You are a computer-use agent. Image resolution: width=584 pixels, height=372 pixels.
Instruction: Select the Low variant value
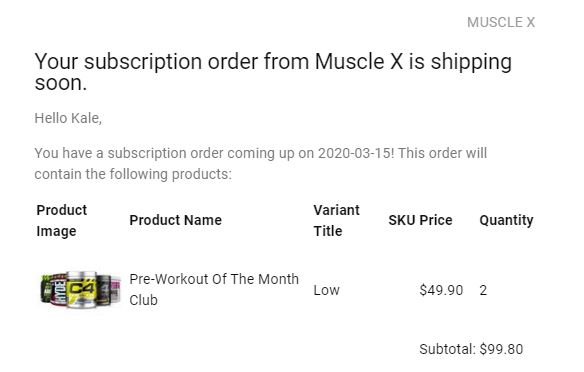click(x=326, y=290)
